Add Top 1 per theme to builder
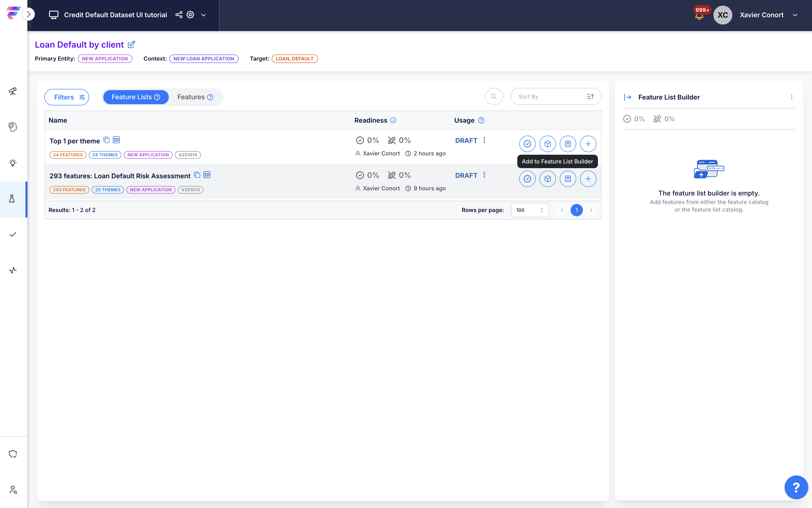 tap(588, 144)
